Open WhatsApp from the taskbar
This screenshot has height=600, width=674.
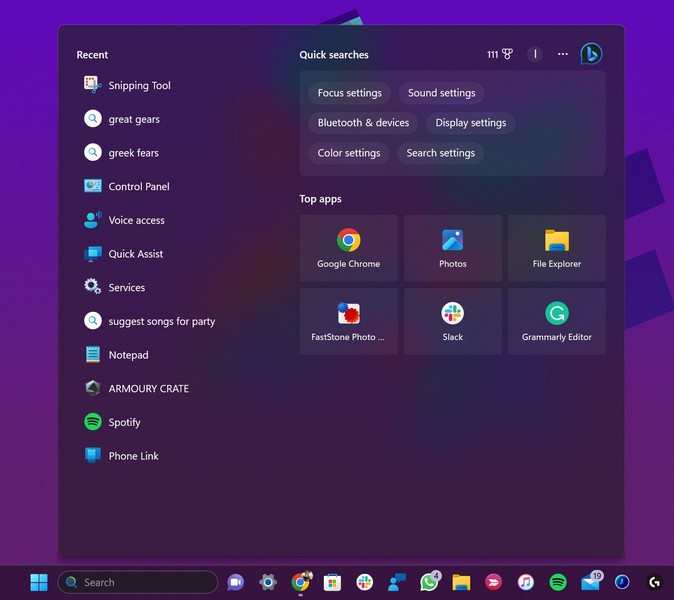tap(429, 582)
